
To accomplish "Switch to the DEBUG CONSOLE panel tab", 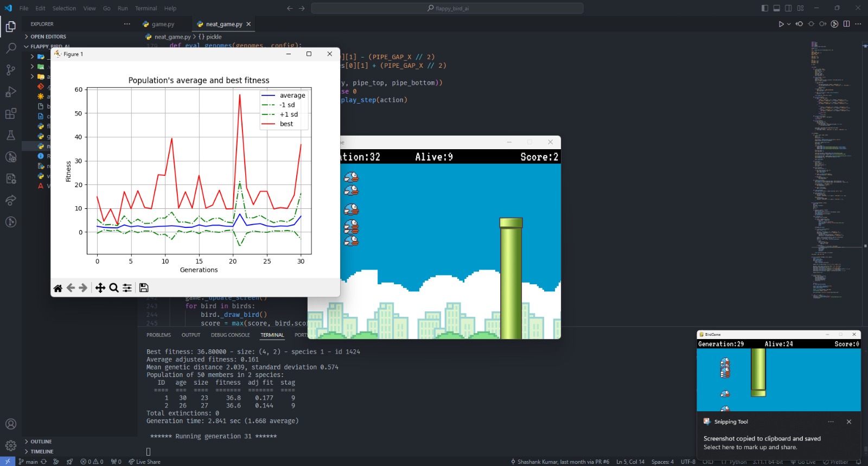I will pos(231,335).
